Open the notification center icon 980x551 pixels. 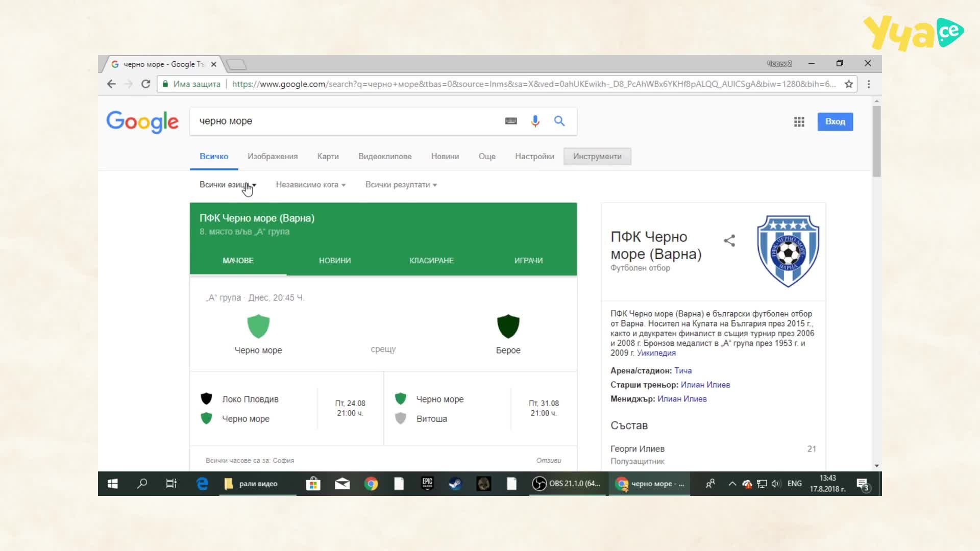(863, 484)
